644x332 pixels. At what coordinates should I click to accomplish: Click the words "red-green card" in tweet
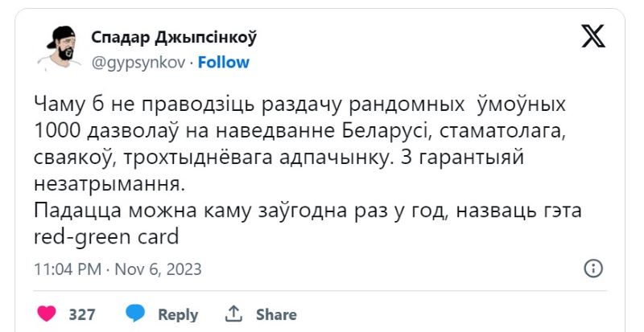[105, 237]
